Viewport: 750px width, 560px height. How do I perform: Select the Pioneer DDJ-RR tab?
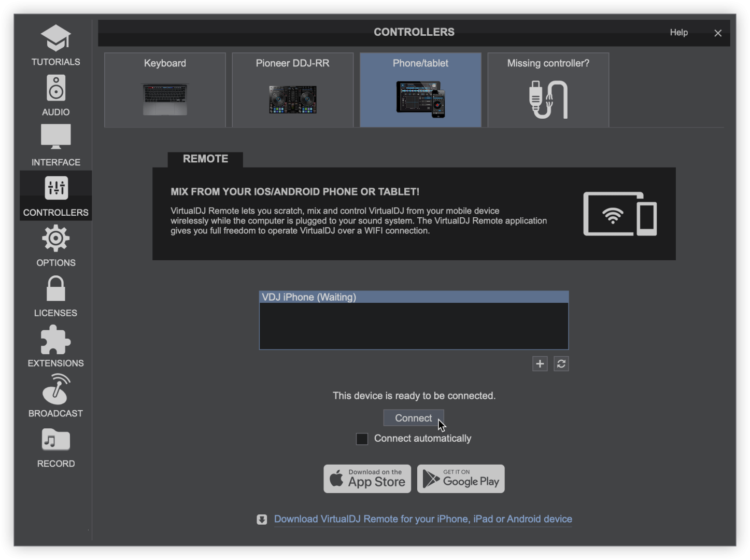tap(292, 90)
